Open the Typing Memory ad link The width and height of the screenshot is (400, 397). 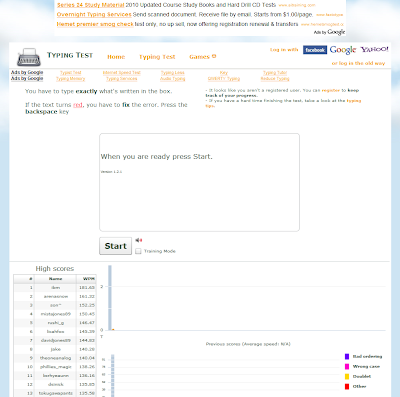coord(71,79)
